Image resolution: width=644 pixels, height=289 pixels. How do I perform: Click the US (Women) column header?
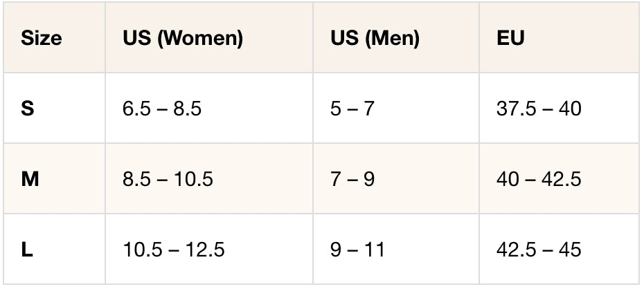point(183,38)
